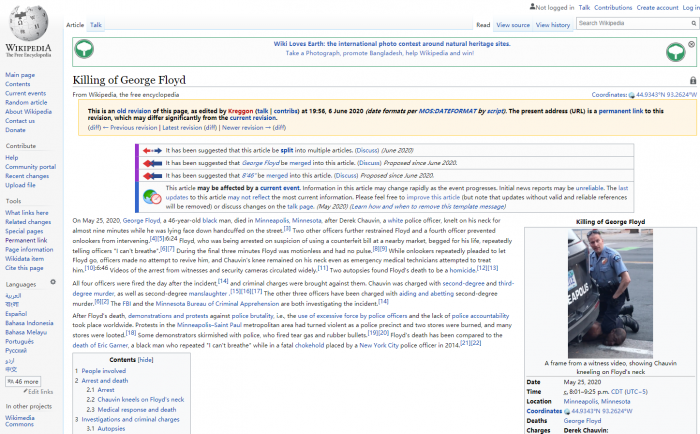The height and width of the screenshot is (434, 700).
Task: Open What links here tool
Action: point(27,213)
